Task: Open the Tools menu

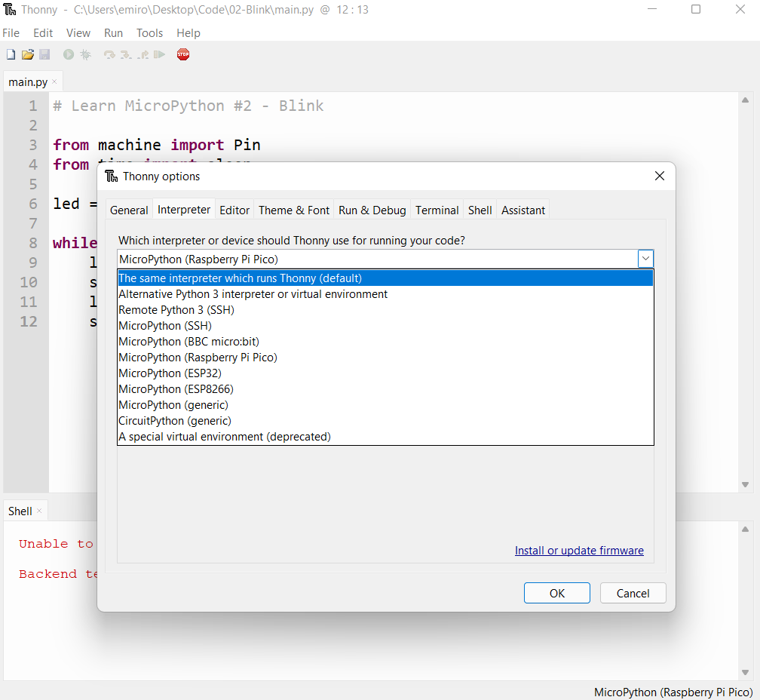Action: coord(149,33)
